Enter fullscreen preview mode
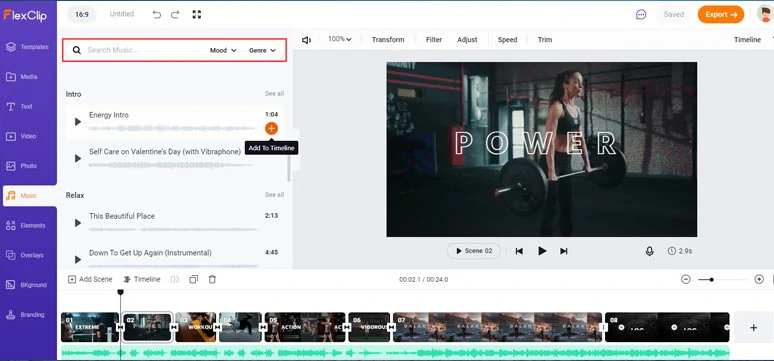This screenshot has width=774, height=361. [x=196, y=14]
